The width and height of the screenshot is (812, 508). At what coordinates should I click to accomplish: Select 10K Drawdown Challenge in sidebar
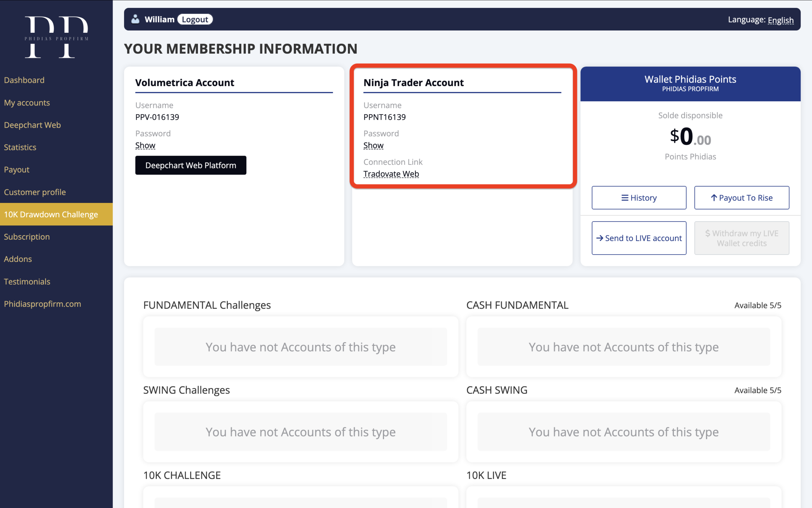56,214
